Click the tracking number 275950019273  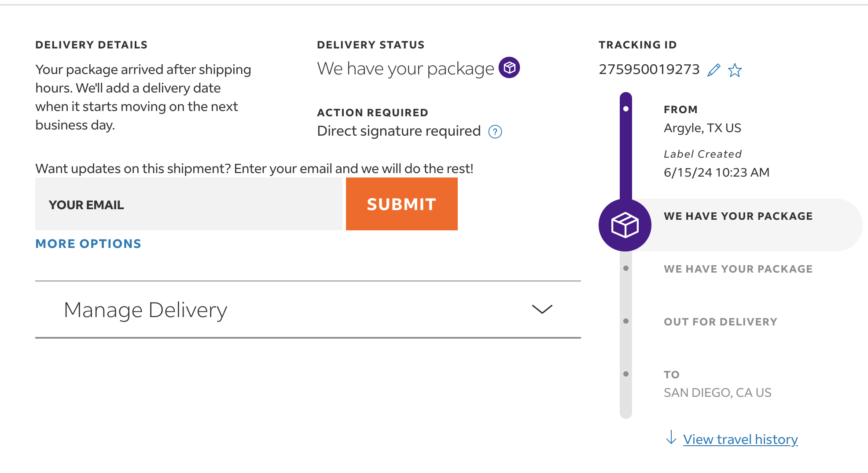point(649,69)
